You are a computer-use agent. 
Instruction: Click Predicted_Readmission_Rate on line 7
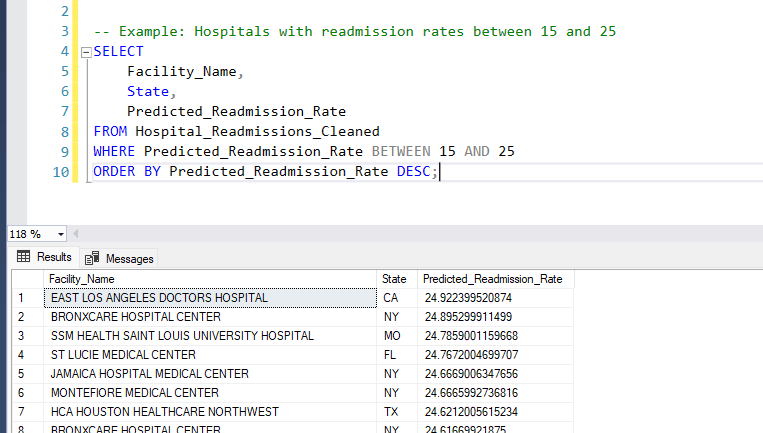click(x=236, y=111)
